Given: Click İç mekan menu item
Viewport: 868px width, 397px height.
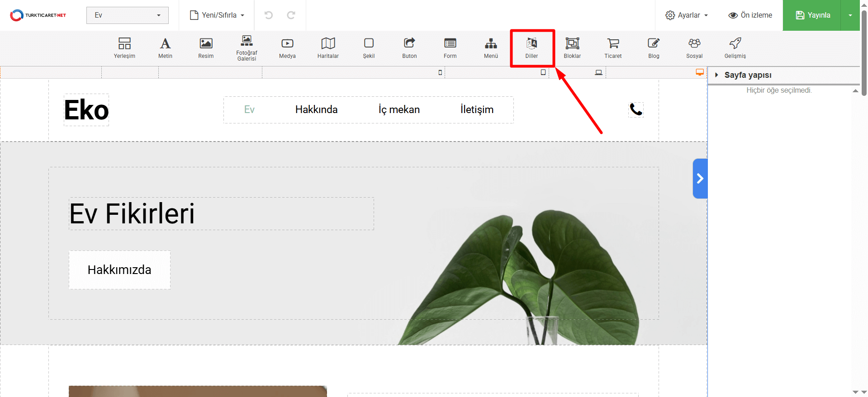Looking at the screenshot, I should pos(399,109).
